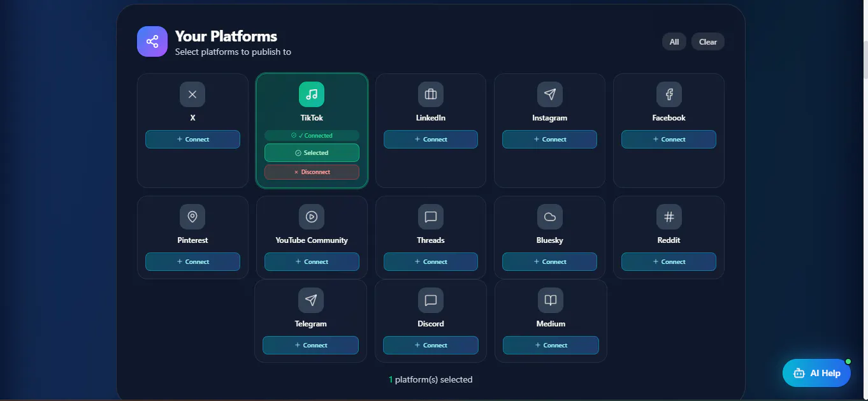Connect the Instagram account
This screenshot has width=868, height=401.
[550, 139]
